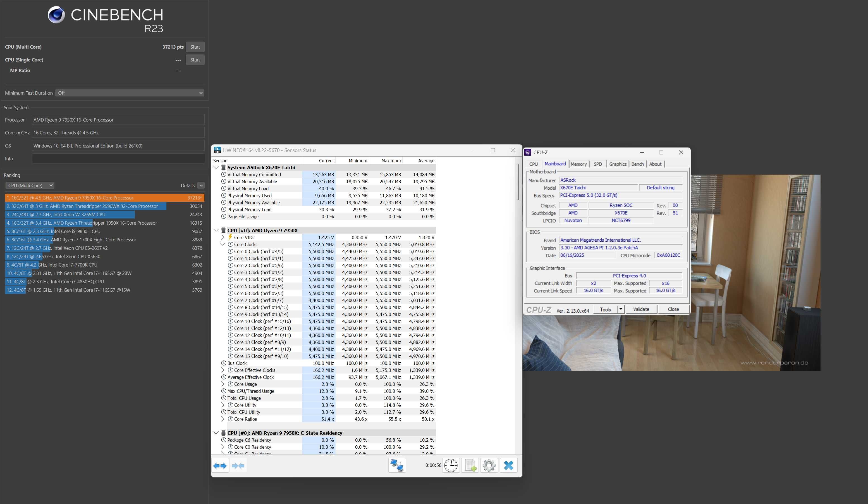868x504 pixels.
Task: Click the chip icon beside CPU [#0]: AMD Ryzen 9 7950X
Action: (224, 230)
